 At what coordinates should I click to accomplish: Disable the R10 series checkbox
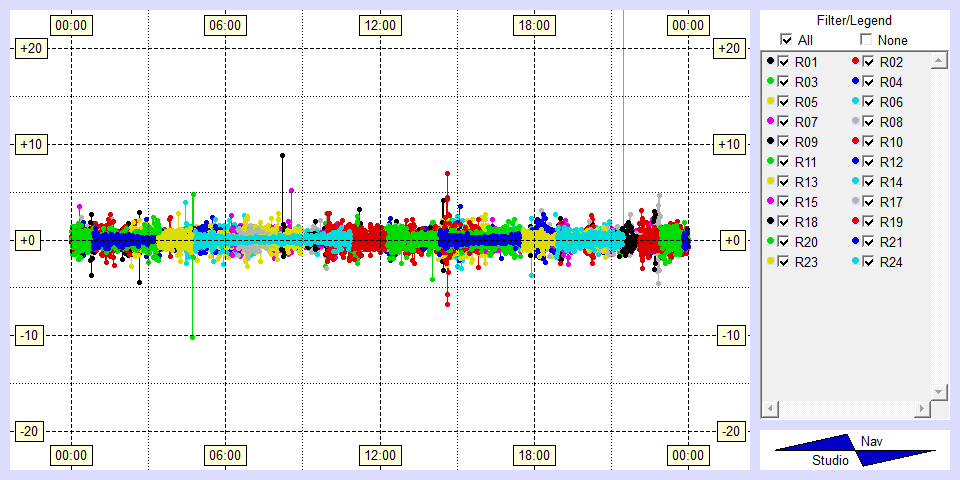point(870,142)
